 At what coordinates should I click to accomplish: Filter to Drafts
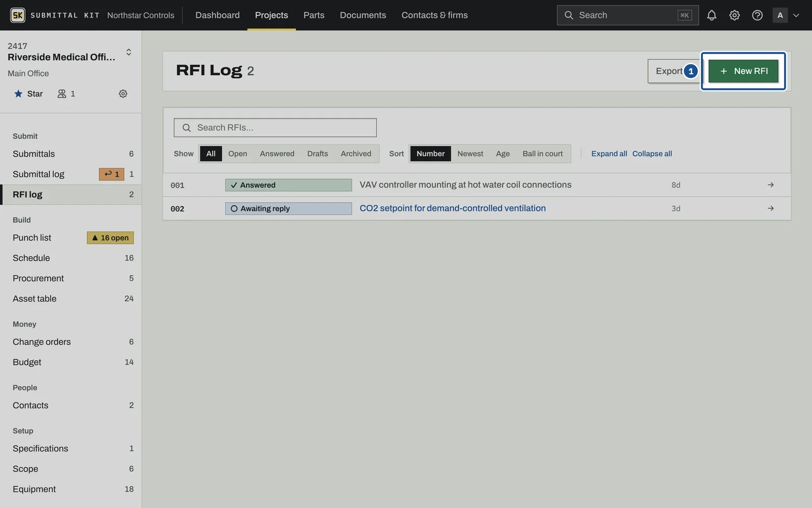point(318,153)
